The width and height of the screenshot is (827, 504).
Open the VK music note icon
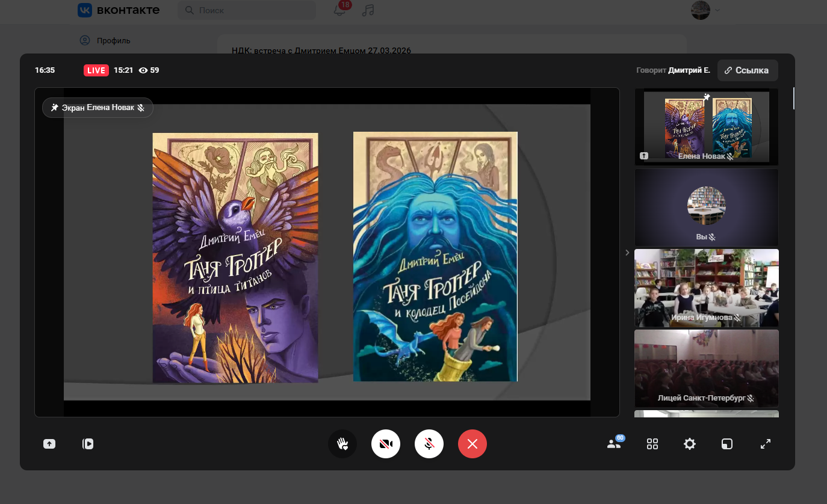pyautogui.click(x=368, y=10)
